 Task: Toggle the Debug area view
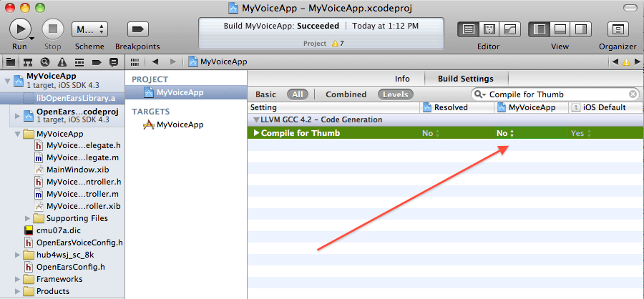(x=560, y=29)
